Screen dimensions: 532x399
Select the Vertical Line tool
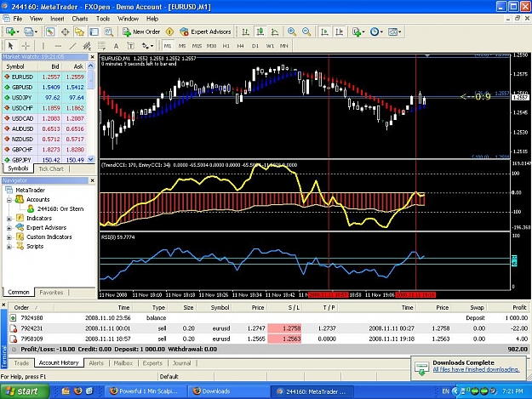pos(43,46)
